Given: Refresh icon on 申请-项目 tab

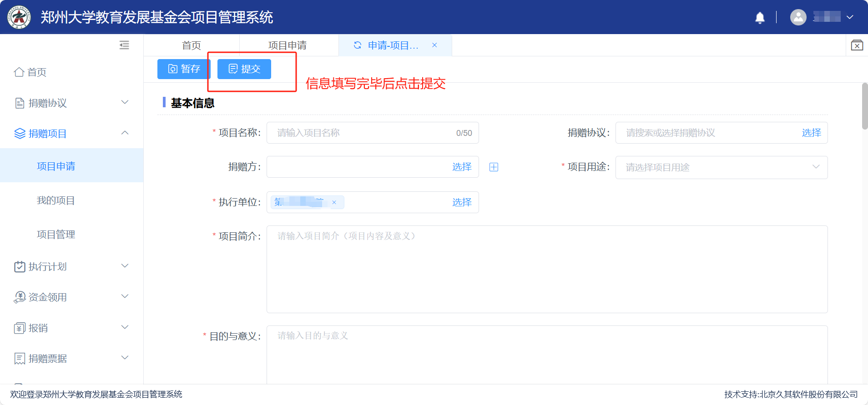Looking at the screenshot, I should point(358,45).
